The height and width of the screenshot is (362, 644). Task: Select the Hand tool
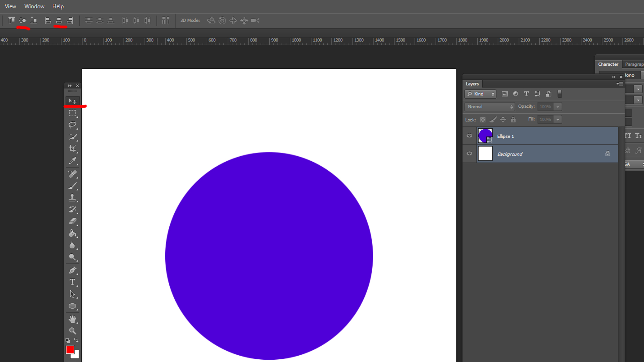pyautogui.click(x=72, y=319)
